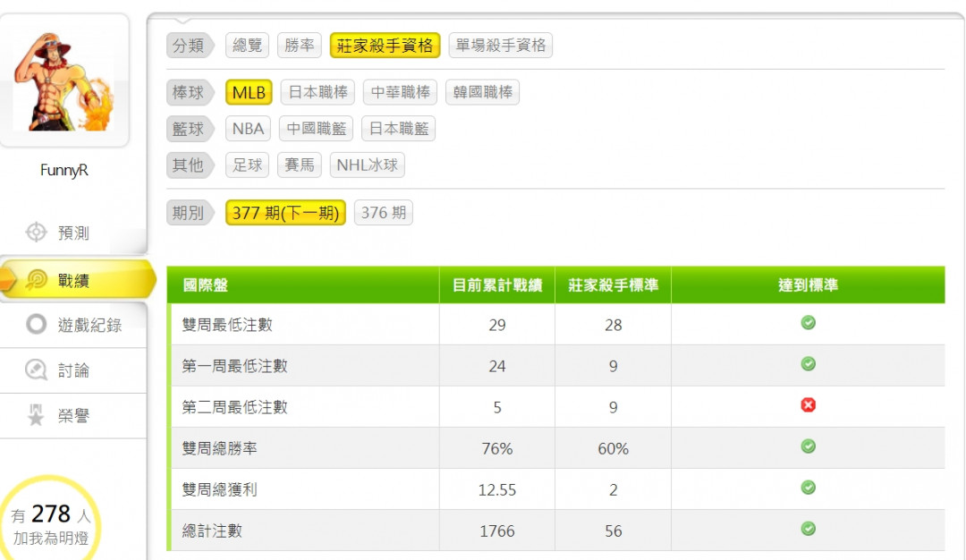The height and width of the screenshot is (560, 966).
Task: Open the 榮譽 medal star icon
Action: [36, 415]
